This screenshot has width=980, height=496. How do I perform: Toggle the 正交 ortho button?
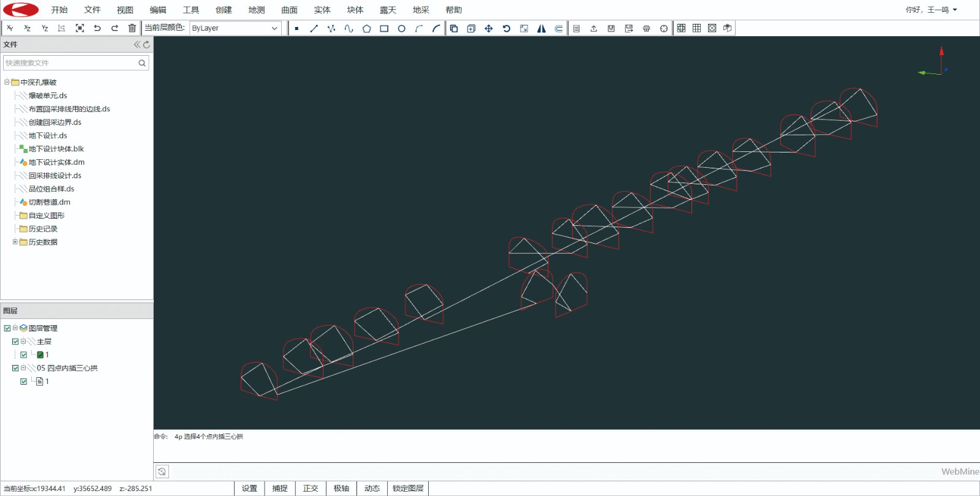[311, 488]
